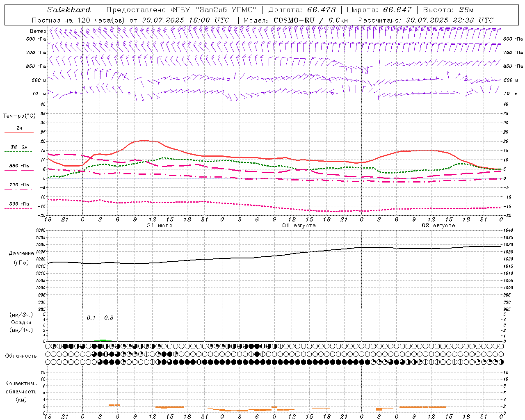
Task: Select the "(км)" unit under convective cloud label
Action: click(x=21, y=399)
